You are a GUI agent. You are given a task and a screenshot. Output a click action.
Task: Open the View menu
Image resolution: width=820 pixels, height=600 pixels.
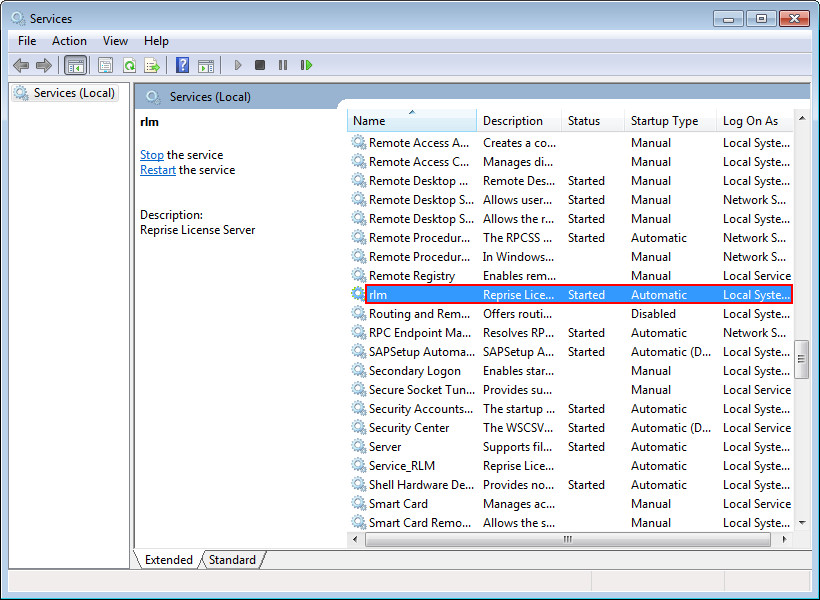115,41
